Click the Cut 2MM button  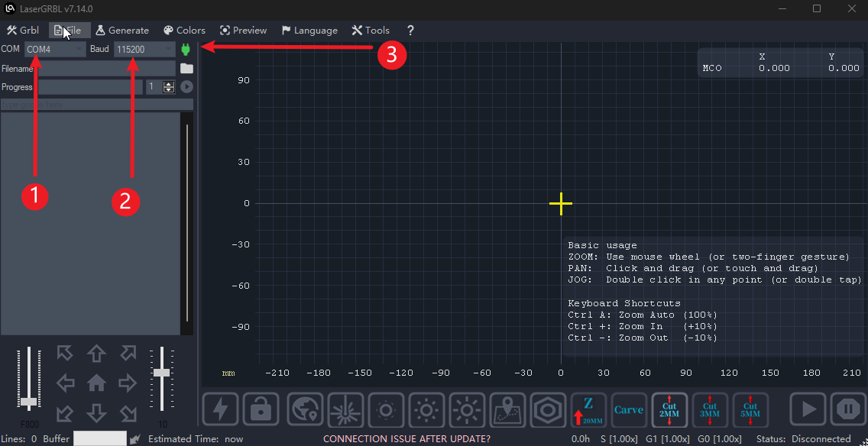click(669, 410)
